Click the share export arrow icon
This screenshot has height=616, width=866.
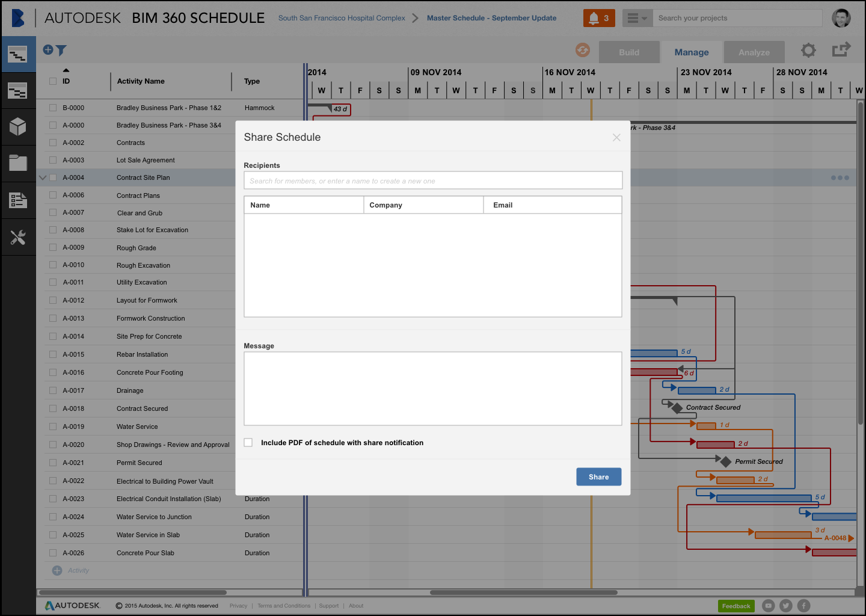coord(842,49)
